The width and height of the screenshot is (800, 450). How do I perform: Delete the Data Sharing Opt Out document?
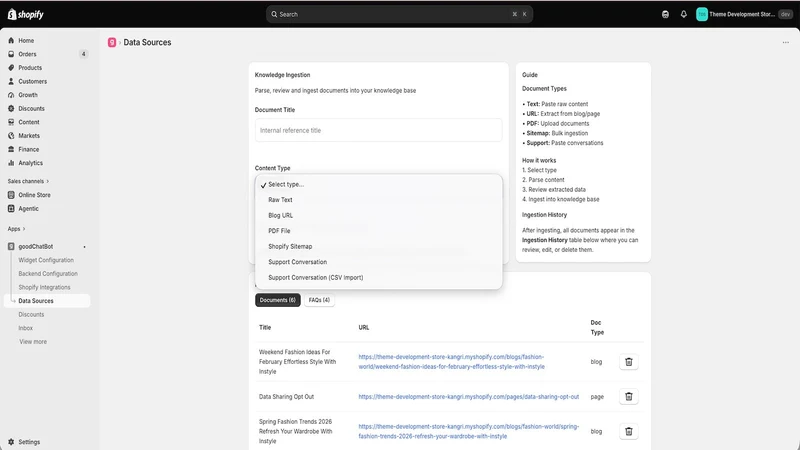click(629, 396)
